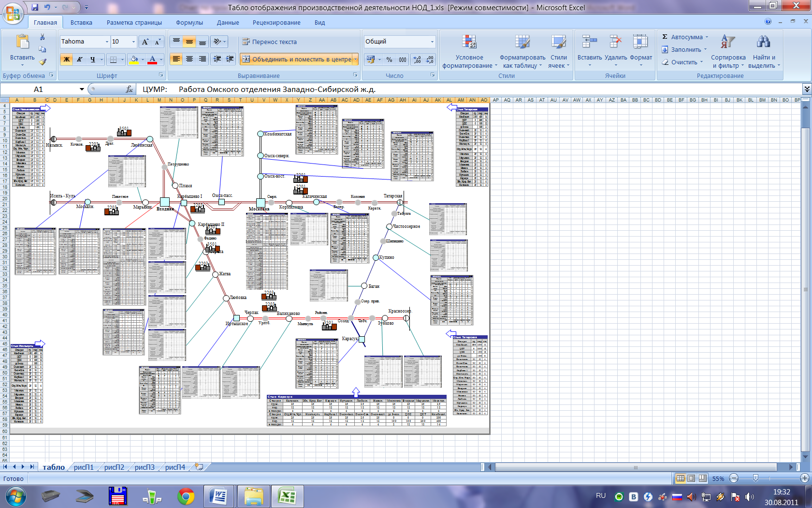Apply percent style format
Viewport: 812px width, 508px height.
coord(389,60)
